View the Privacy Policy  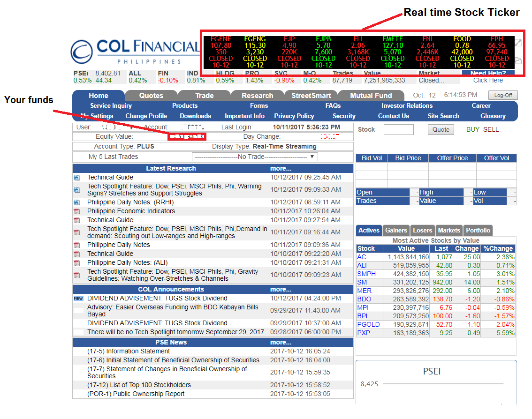coord(294,116)
